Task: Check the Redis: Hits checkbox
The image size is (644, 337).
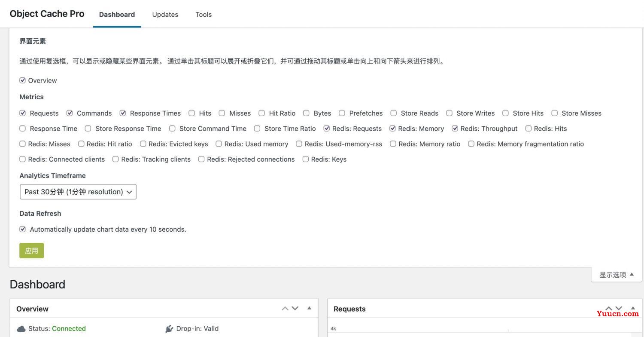Action: [529, 129]
